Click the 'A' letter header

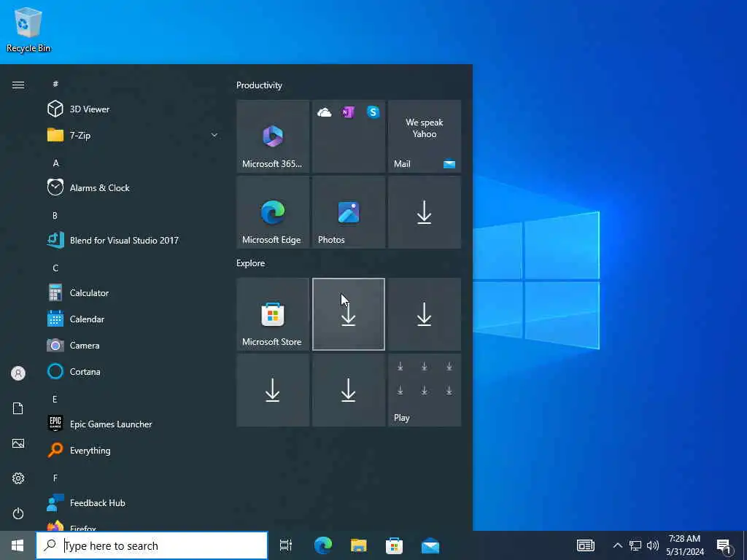pos(55,163)
